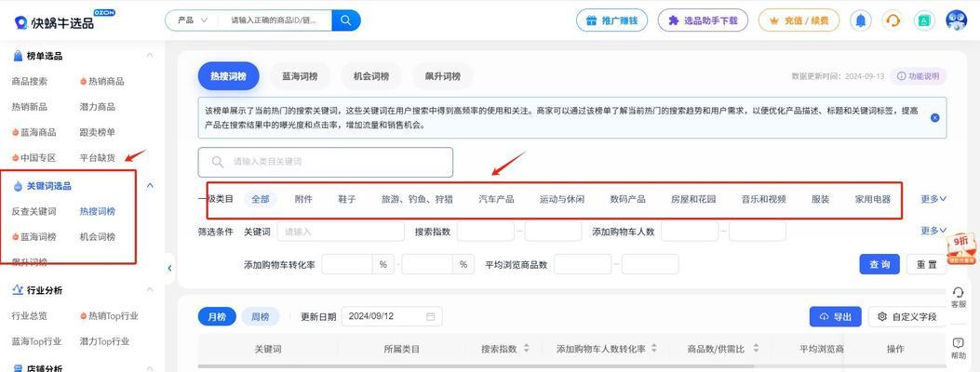Viewport: 980px width, 372px height.
Task: Select the 音乐和视频 category filter
Action: (x=763, y=199)
